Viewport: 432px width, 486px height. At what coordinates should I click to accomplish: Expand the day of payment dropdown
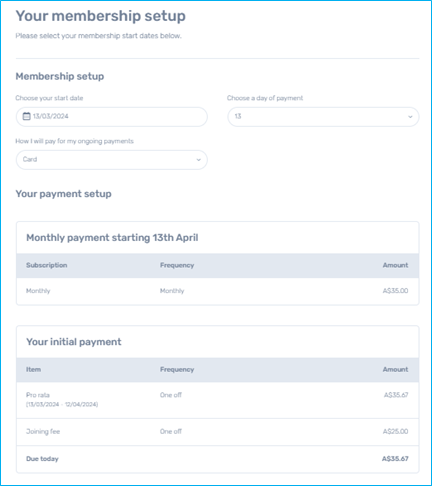tap(323, 117)
